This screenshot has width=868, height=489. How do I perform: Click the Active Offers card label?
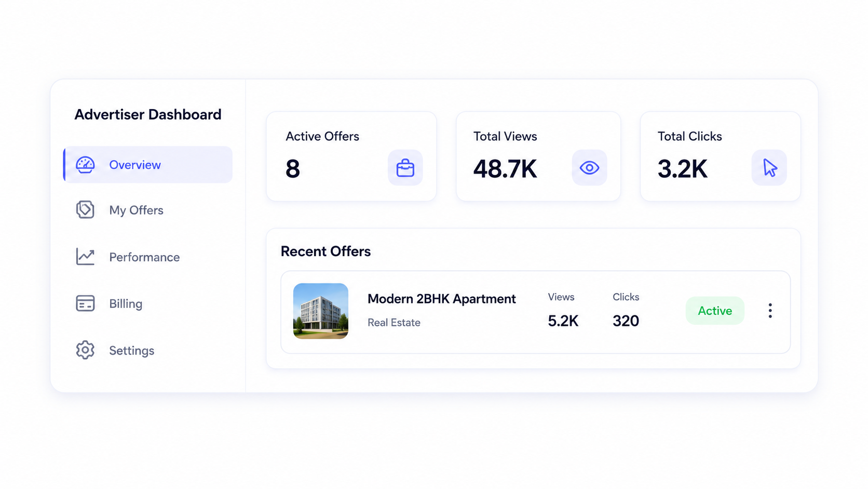click(322, 136)
